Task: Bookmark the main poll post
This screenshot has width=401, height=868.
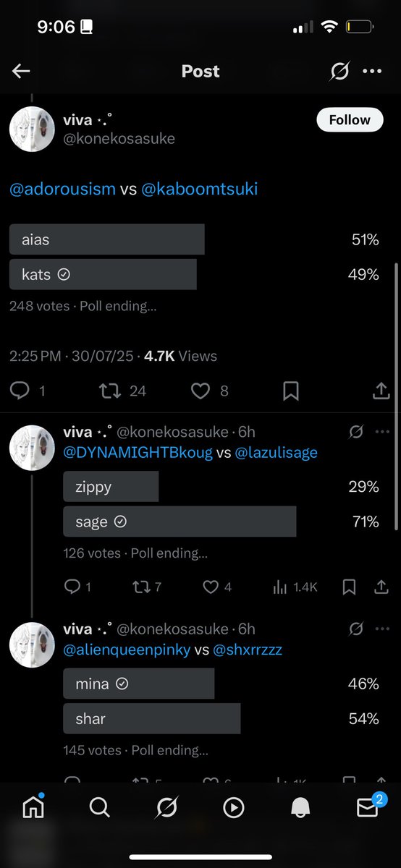Action: click(291, 391)
